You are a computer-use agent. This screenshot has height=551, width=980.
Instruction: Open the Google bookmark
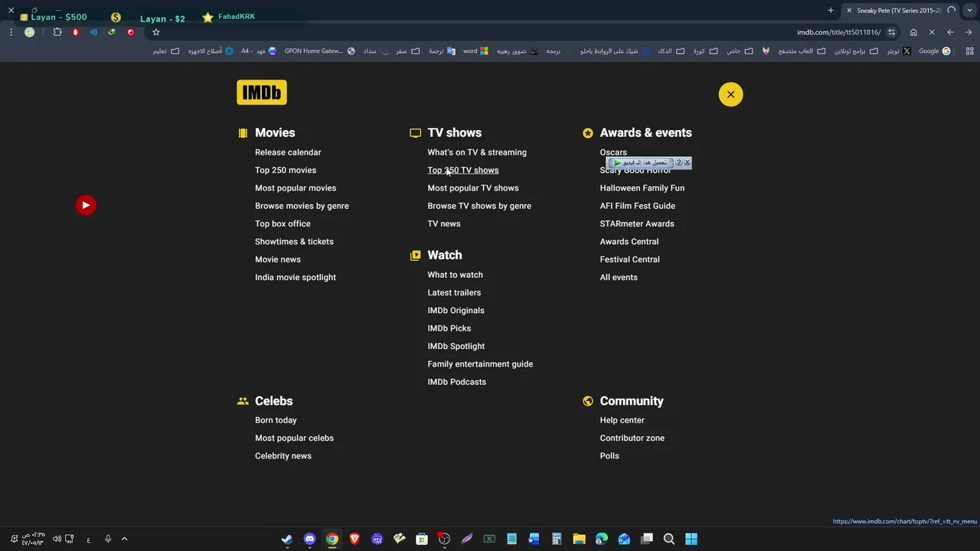[x=935, y=51]
